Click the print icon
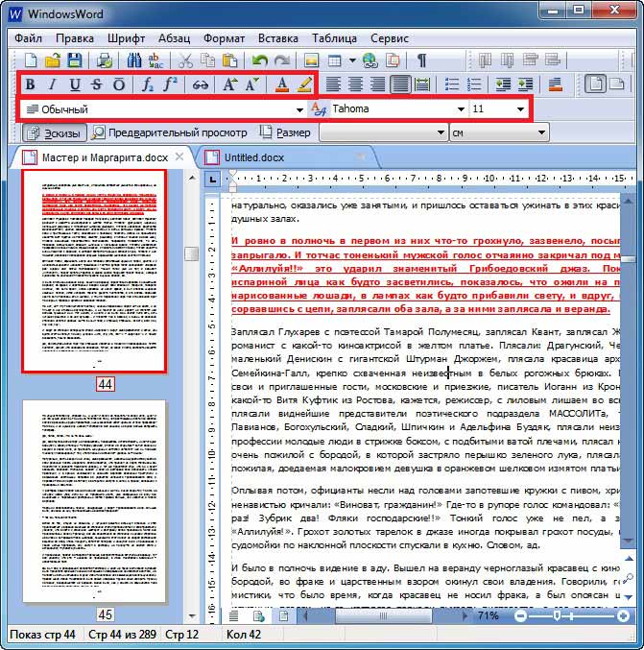The width and height of the screenshot is (644, 650). 104,60
